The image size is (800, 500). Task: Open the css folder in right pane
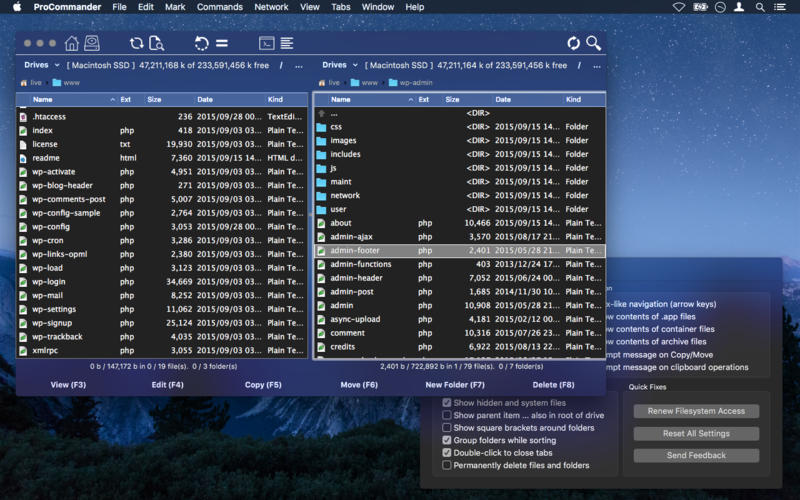click(336, 127)
